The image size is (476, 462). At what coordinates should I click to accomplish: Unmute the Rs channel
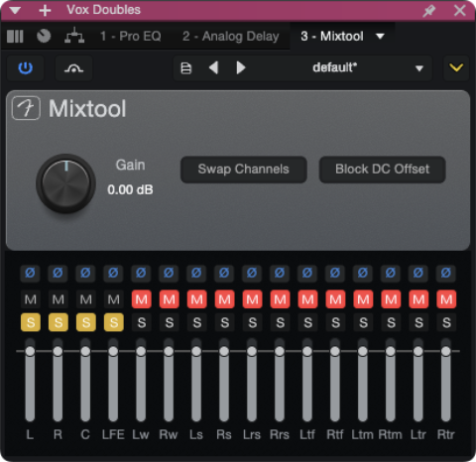[x=225, y=299]
